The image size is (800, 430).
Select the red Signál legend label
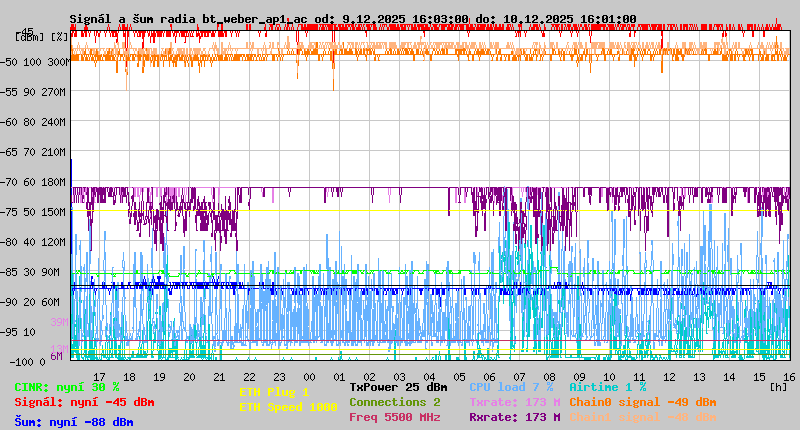(x=84, y=402)
